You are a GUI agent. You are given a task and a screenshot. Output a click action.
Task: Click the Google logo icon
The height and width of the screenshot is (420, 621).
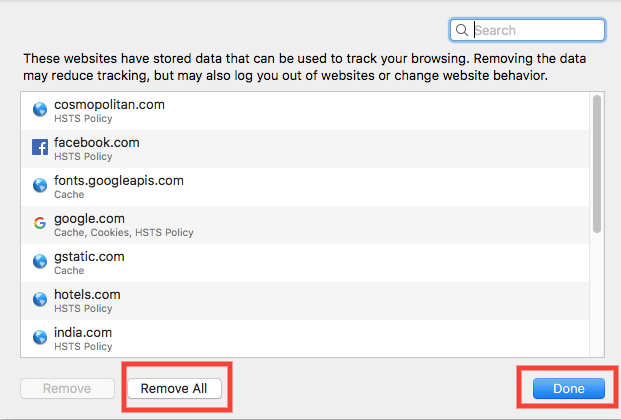40,223
